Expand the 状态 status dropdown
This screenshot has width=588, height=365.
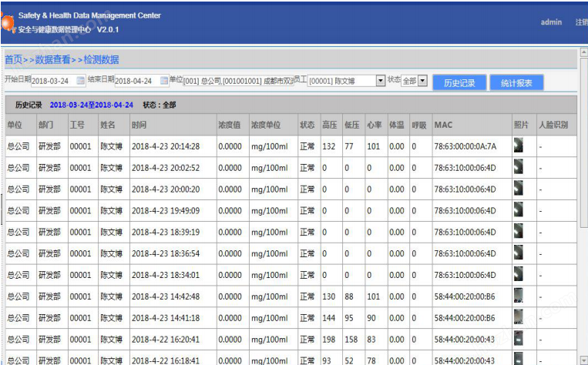(x=422, y=81)
